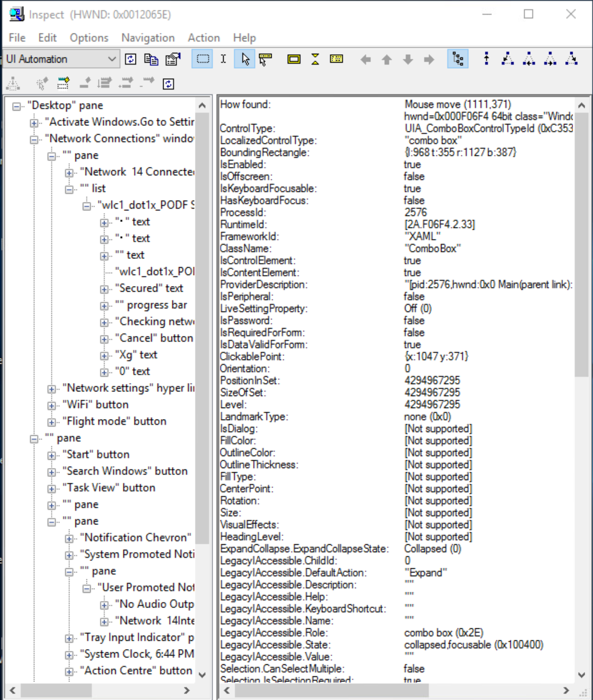Viewport: 593px width, 700px height.
Task: Expand the "Secured" text node
Action: [x=104, y=289]
